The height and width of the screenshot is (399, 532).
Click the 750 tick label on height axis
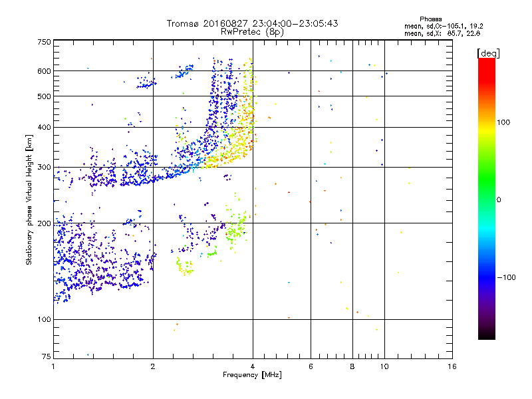click(43, 42)
